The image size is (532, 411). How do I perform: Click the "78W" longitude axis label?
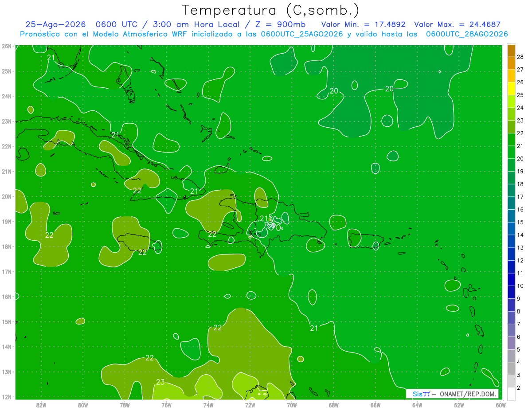tap(125, 405)
